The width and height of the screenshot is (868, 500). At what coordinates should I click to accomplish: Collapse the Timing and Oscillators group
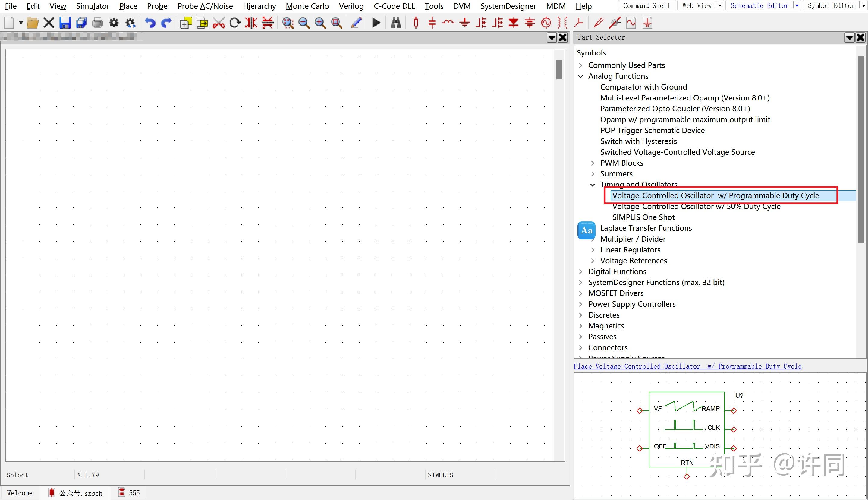(593, 185)
